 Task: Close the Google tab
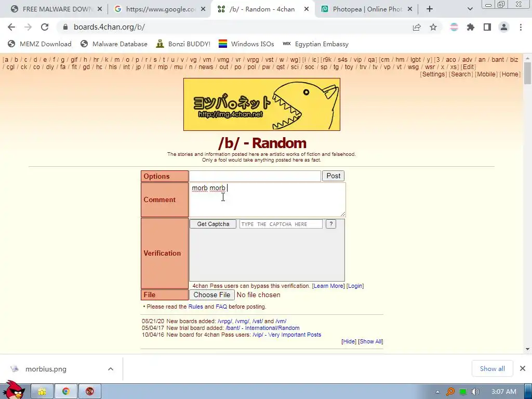[203, 9]
